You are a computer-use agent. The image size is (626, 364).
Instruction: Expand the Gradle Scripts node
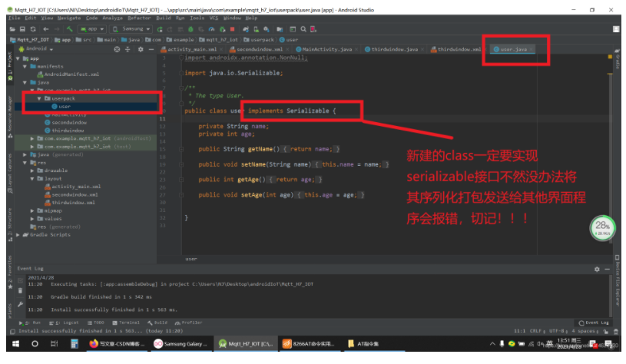point(18,235)
